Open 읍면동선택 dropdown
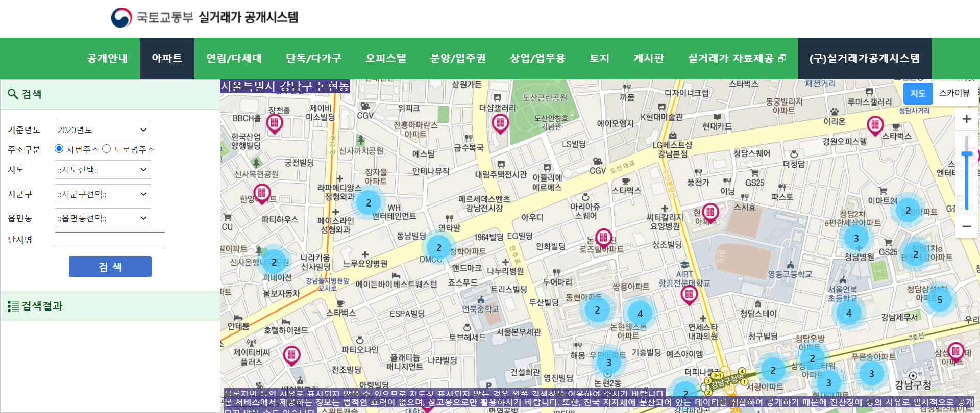This screenshot has width=980, height=413. point(103,218)
